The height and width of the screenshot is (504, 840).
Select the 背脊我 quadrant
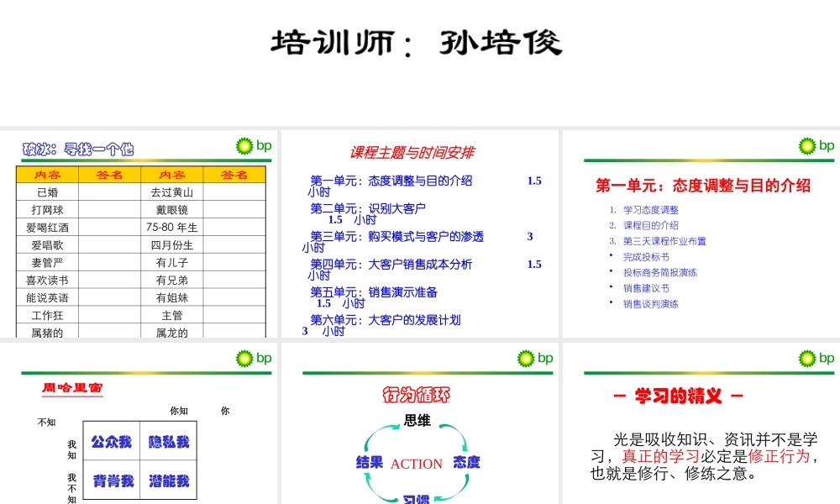(x=113, y=481)
